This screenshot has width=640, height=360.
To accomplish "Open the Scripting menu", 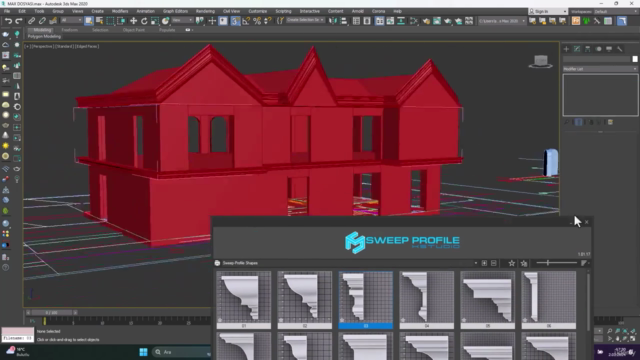I will 283,11.
